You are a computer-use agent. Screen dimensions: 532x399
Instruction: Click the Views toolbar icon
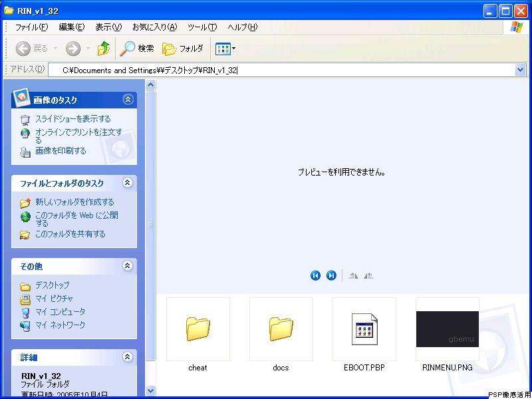[223, 49]
